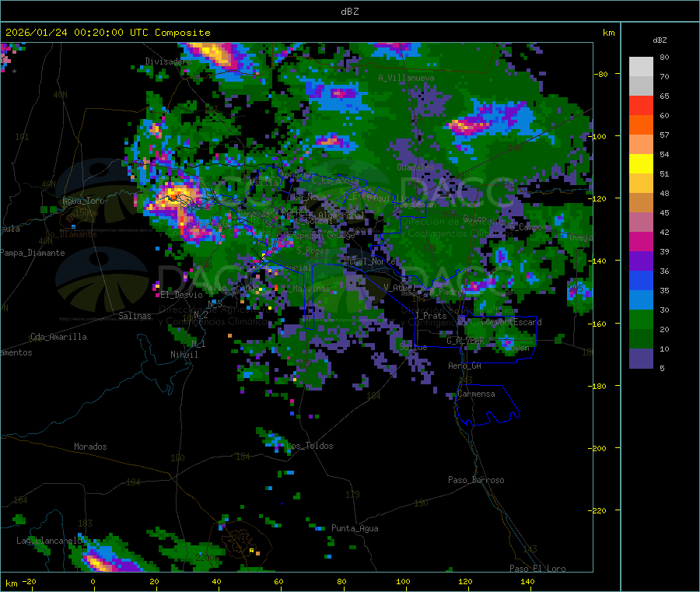Click the J_Prats location label
The image size is (700, 592).
pos(430,316)
